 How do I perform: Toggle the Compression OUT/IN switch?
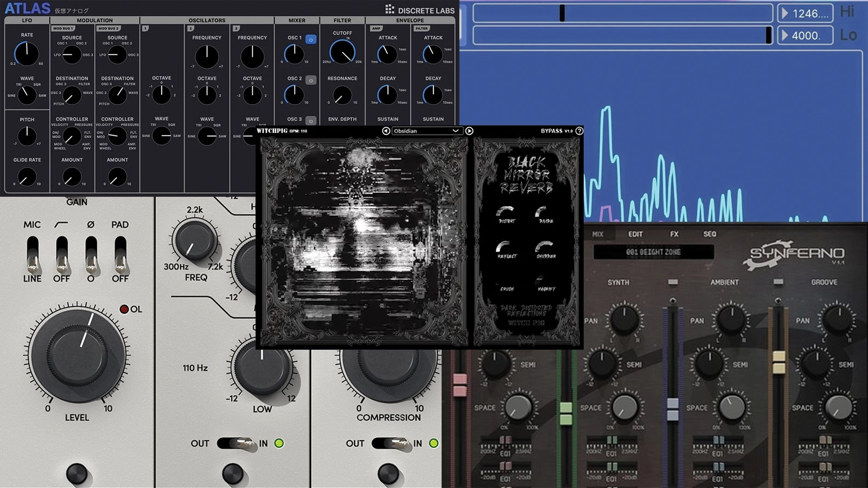point(391,444)
